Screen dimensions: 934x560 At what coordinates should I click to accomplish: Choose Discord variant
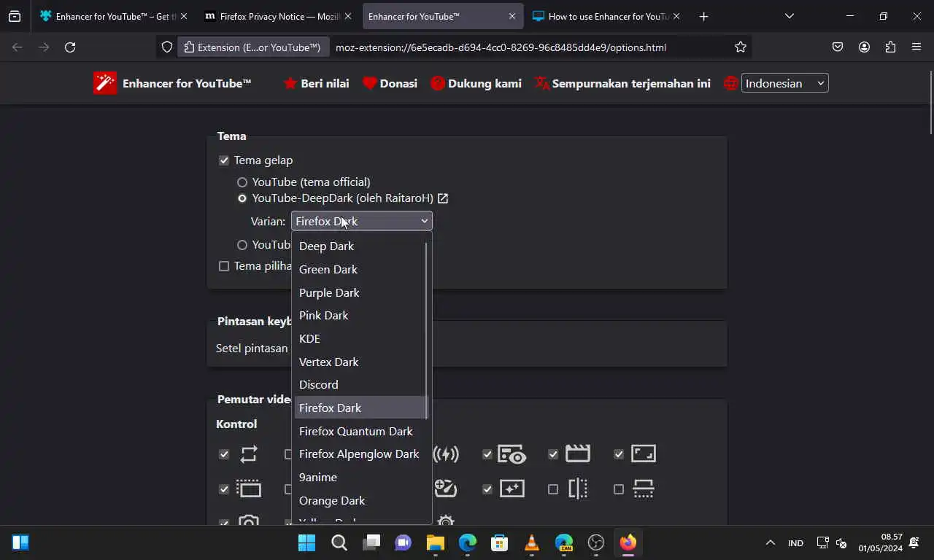pyautogui.click(x=360, y=385)
